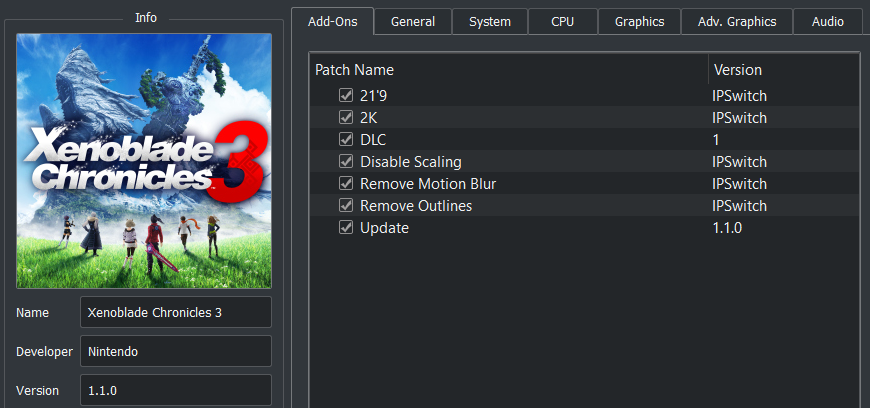Sort by the Patch Name column header

(x=509, y=70)
